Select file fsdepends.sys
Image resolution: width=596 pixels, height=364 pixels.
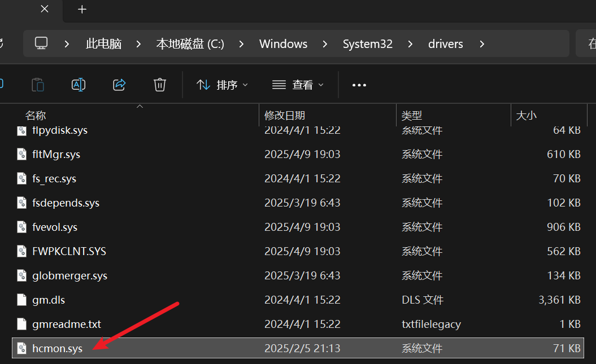pyautogui.click(x=66, y=203)
